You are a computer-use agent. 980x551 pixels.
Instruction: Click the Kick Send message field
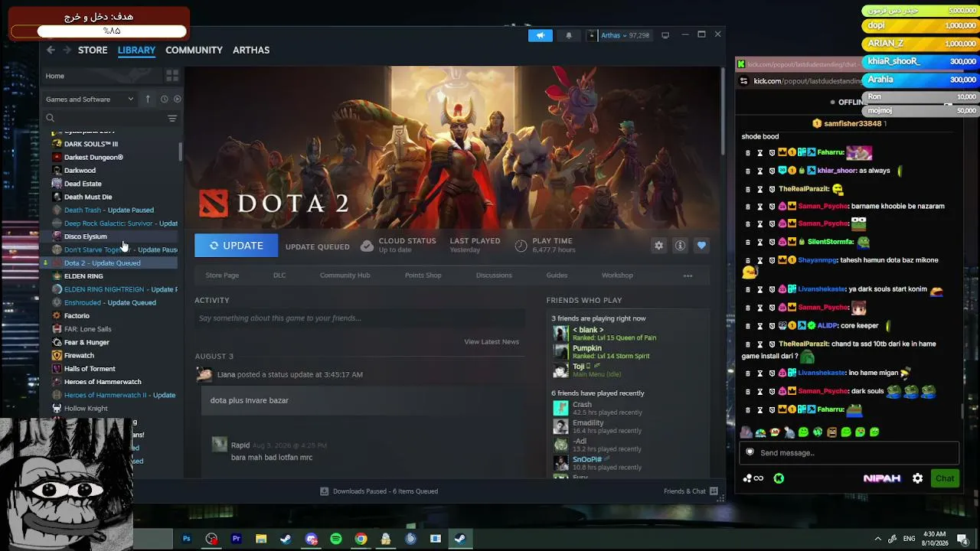(x=849, y=452)
